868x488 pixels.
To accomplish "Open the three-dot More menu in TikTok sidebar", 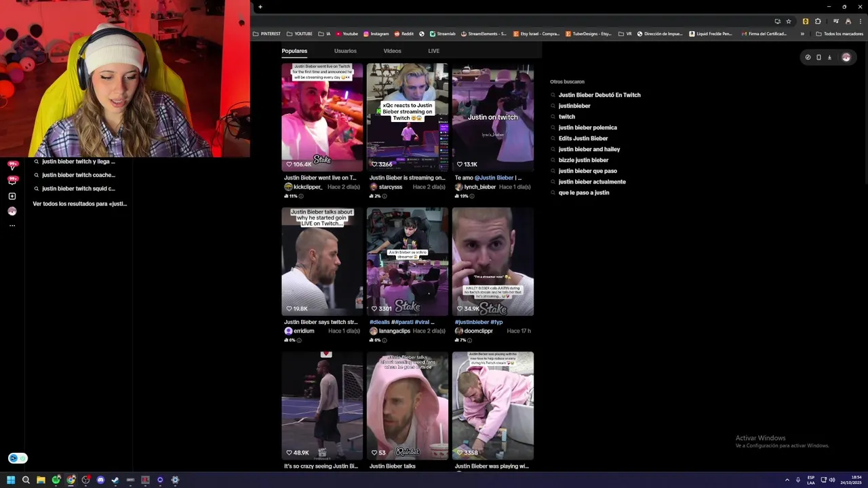I will click(x=12, y=226).
